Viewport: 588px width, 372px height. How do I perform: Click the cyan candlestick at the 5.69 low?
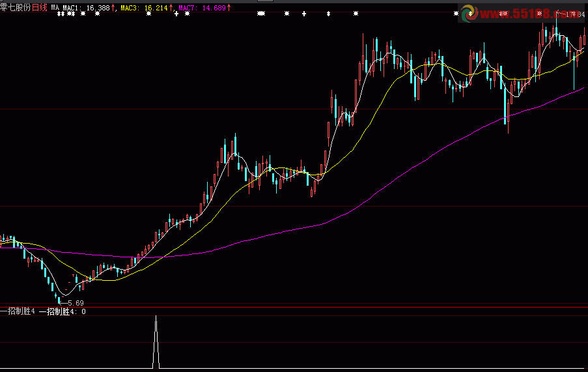pyautogui.click(x=59, y=299)
